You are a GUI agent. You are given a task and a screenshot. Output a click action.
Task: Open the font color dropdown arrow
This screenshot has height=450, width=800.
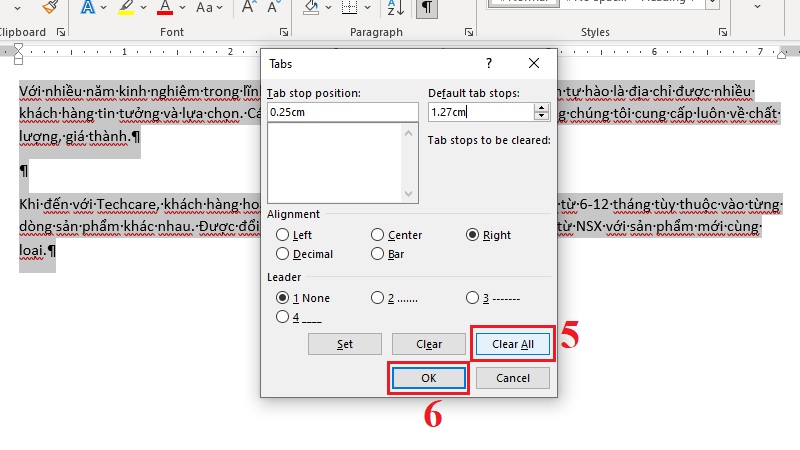pyautogui.click(x=182, y=8)
